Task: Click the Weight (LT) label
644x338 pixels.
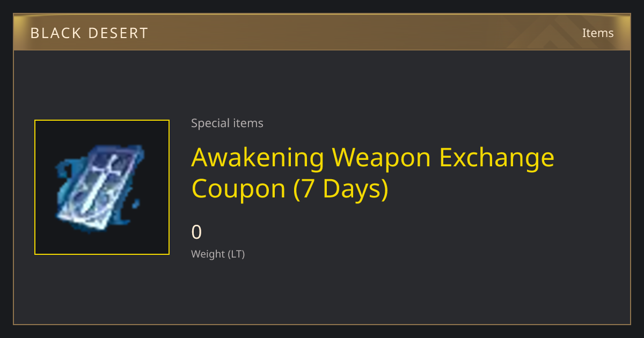Action: point(218,254)
